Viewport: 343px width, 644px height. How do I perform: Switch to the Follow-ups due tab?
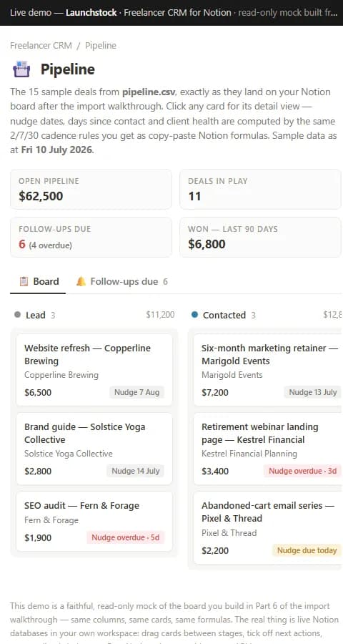coord(122,281)
